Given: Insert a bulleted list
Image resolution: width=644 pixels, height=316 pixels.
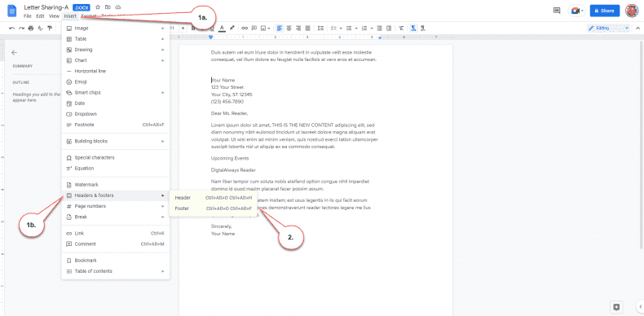Looking at the screenshot, I should (349, 29).
